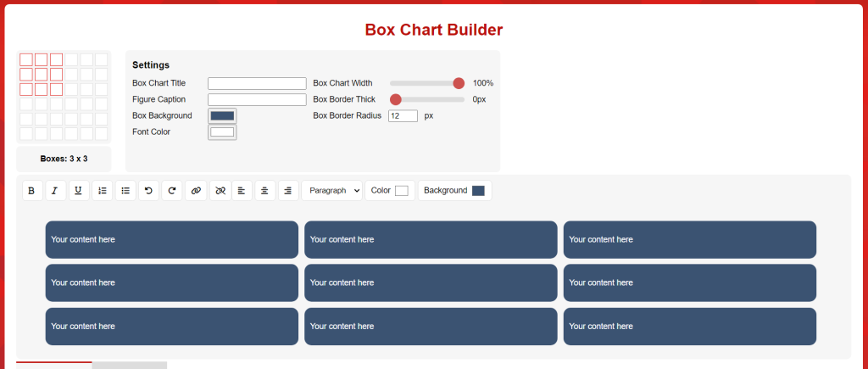Click the "Box Chart Builder" heading
Screen dimensions: 868x369
coord(434,30)
